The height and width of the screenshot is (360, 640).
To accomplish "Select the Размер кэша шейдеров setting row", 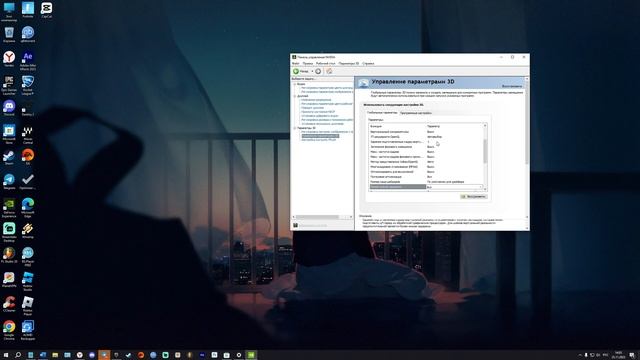I will pos(426,182).
